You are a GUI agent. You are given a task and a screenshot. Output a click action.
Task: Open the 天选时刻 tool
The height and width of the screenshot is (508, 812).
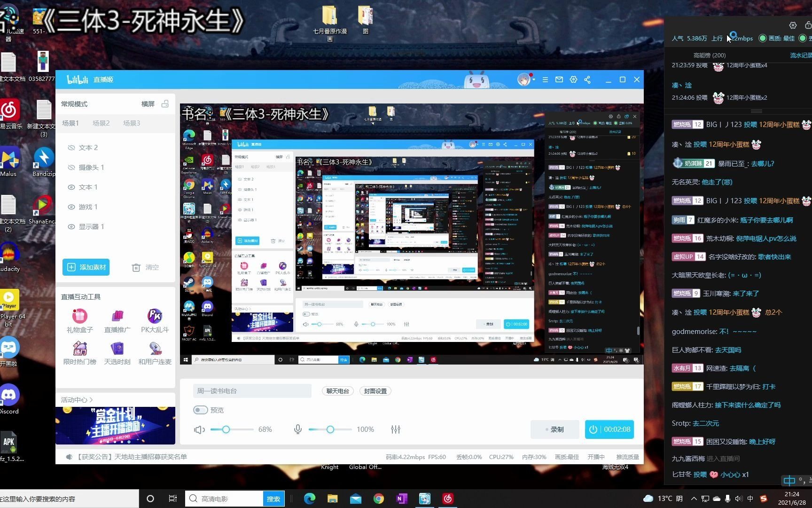[x=117, y=354]
